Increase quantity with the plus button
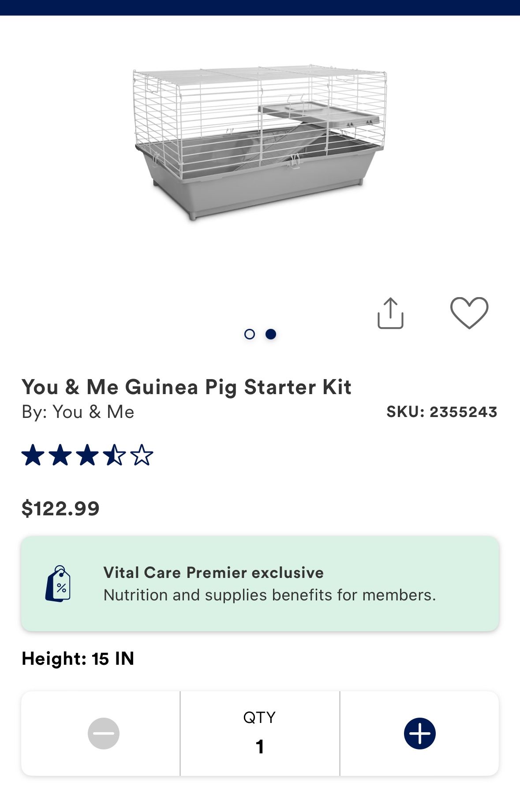Screen dimensions: 520x812 click(x=419, y=734)
